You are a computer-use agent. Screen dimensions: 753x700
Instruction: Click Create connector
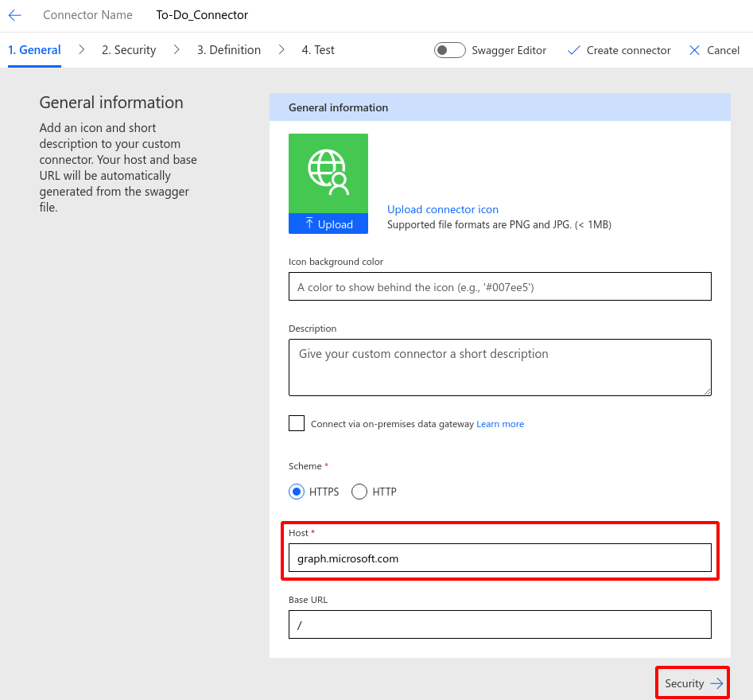point(619,50)
